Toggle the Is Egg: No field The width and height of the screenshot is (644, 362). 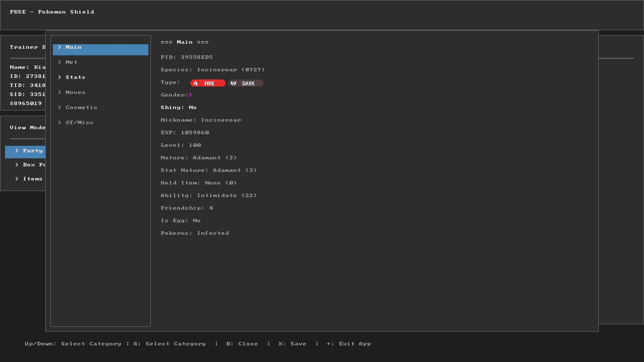[181, 221]
